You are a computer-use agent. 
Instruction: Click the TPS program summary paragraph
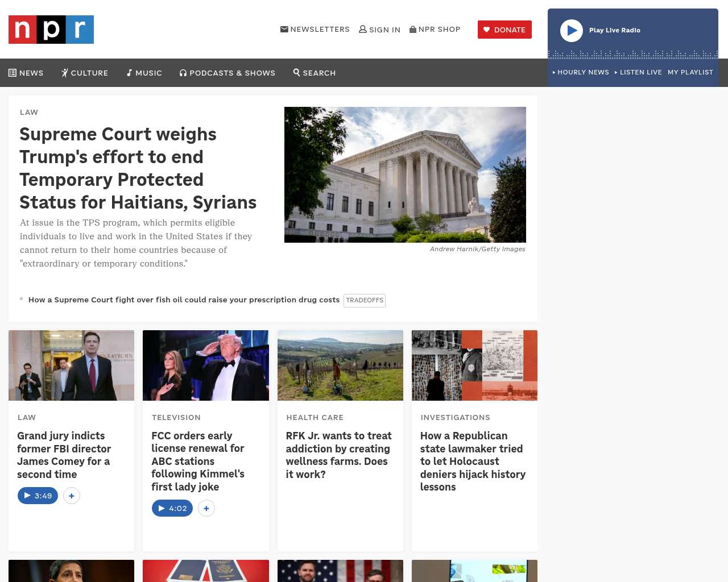pos(136,243)
